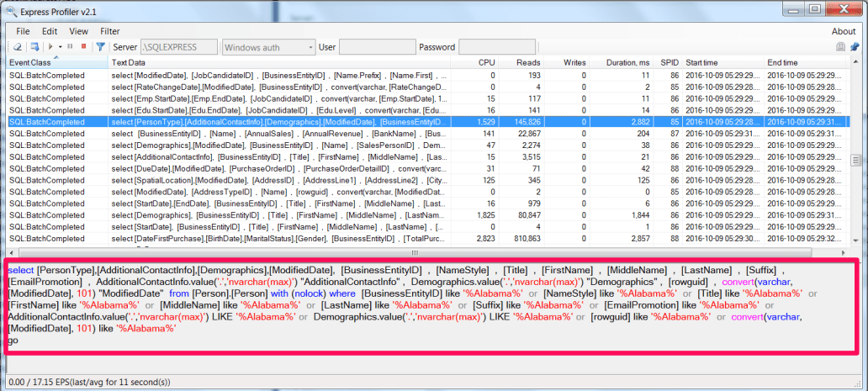Start the trace with the play icon
Viewport: 868px width, 391px height.
51,47
